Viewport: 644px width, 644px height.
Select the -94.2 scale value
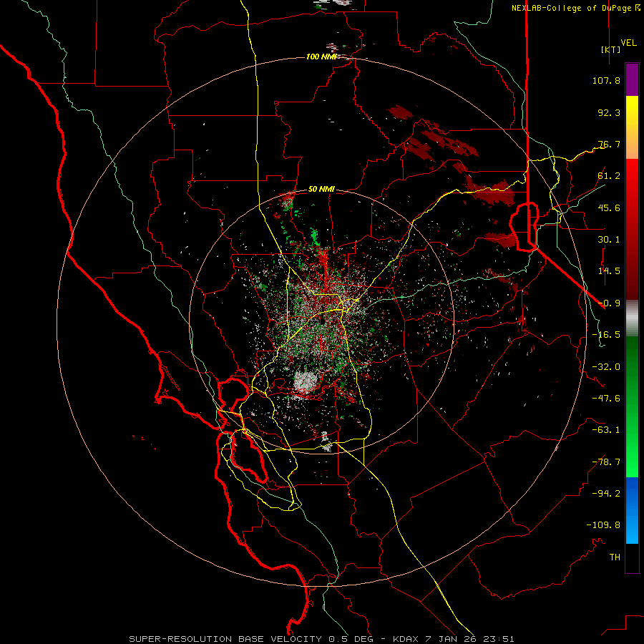pyautogui.click(x=606, y=493)
